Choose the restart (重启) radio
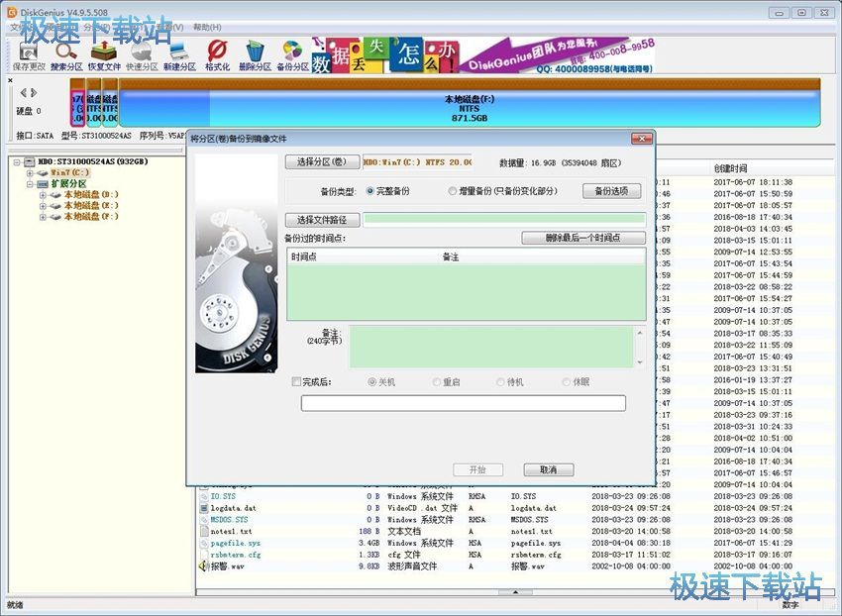Viewport: 842px width, 616px height. coord(437,382)
